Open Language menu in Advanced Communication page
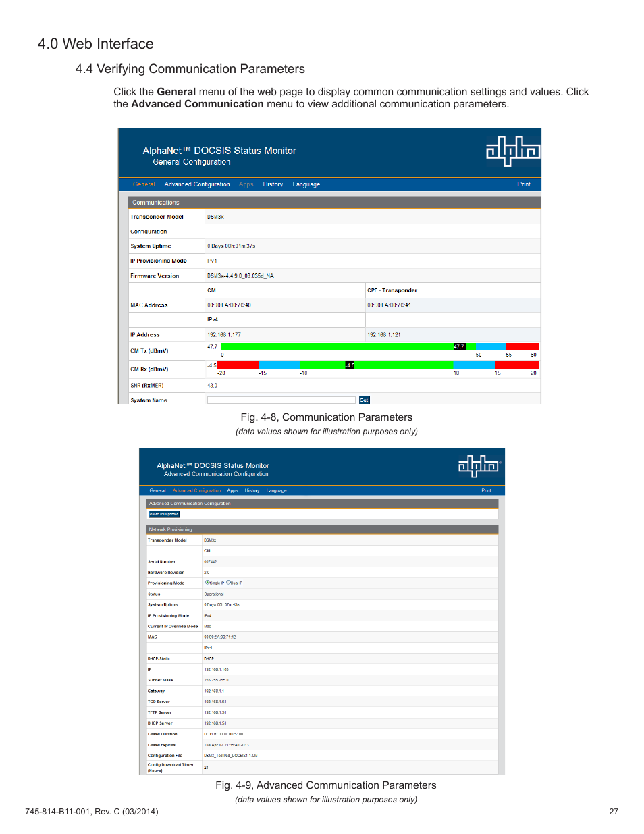 click(x=276, y=491)
